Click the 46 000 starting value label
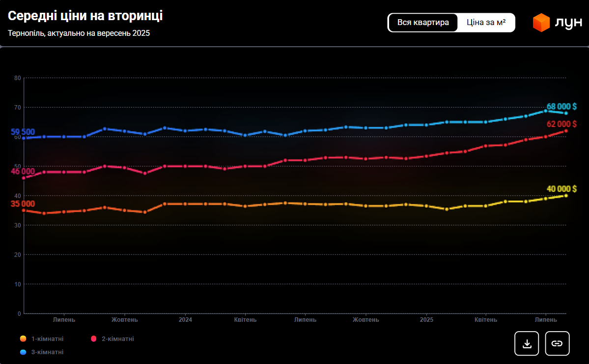Viewport: 589px width, 364px height. coord(23,171)
